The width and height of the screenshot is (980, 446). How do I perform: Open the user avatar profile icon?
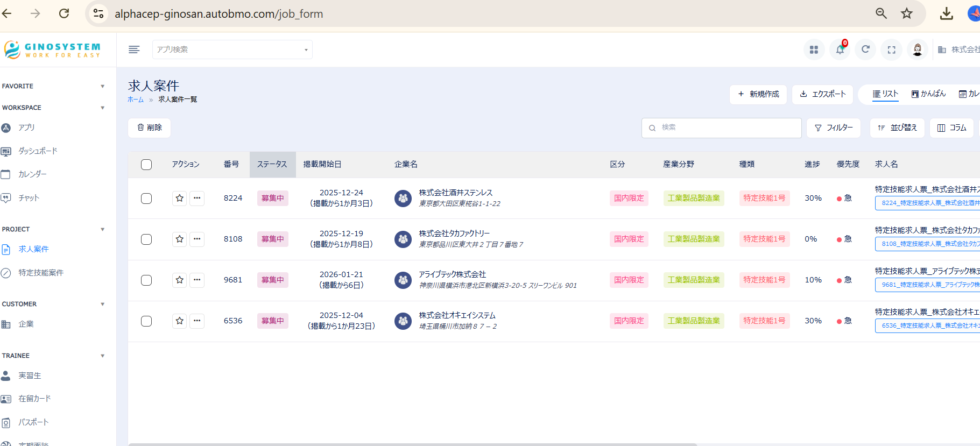917,50
